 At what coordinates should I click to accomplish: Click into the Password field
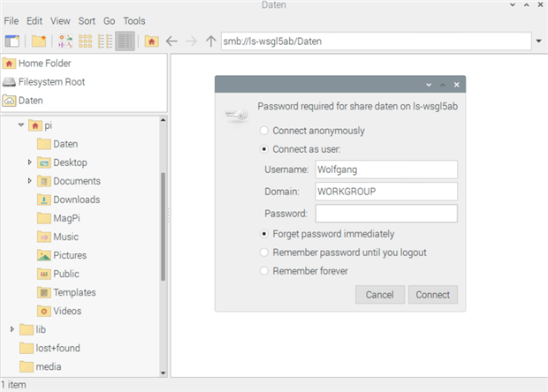[385, 214]
